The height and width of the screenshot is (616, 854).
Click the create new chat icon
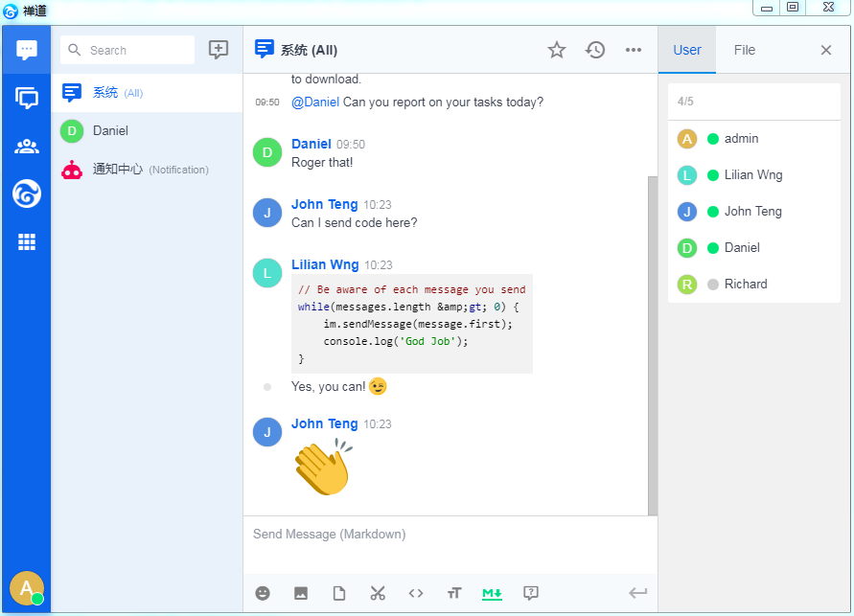tap(219, 50)
